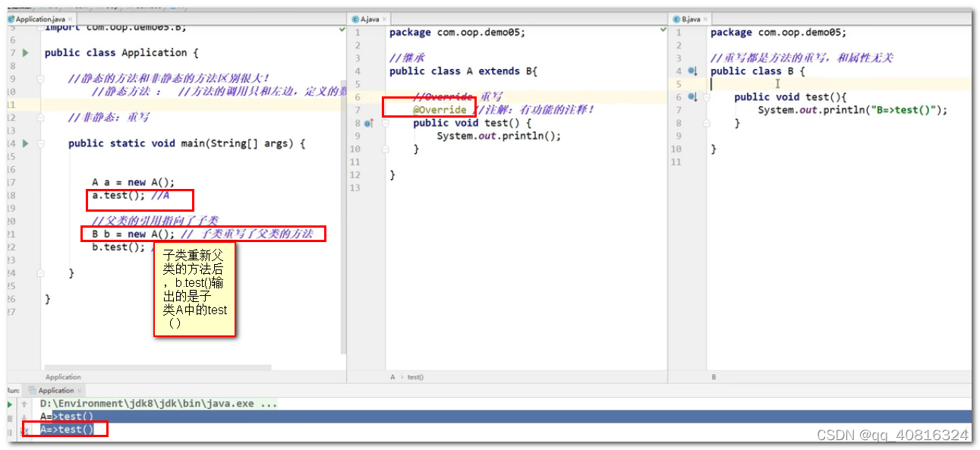Viewport: 980px width, 450px height.
Task: Click 'A' breadcrumb below A.java editor
Action: click(392, 377)
